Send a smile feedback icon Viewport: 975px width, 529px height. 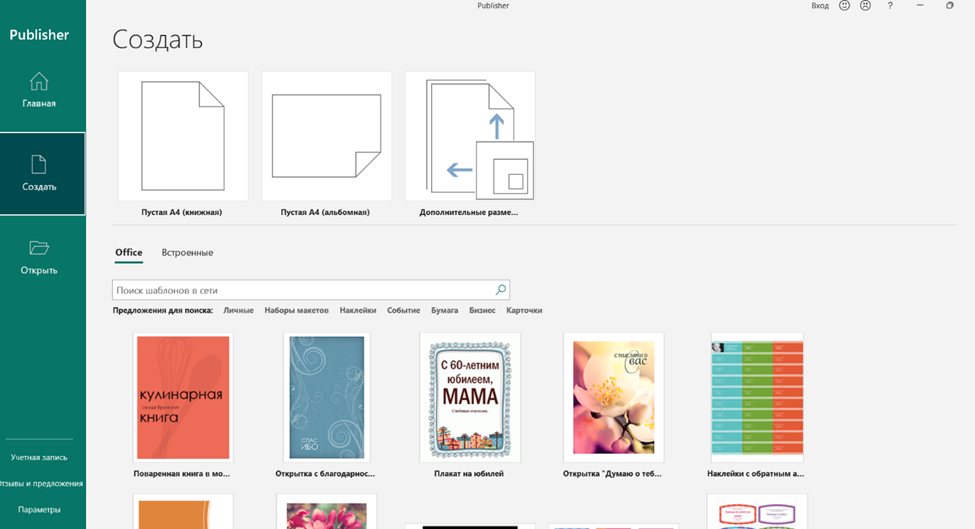(844, 6)
